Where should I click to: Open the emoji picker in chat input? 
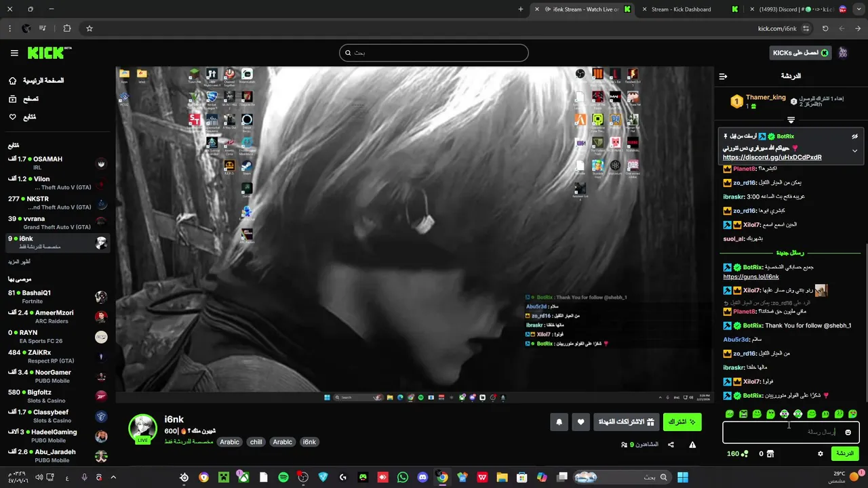[x=848, y=432]
